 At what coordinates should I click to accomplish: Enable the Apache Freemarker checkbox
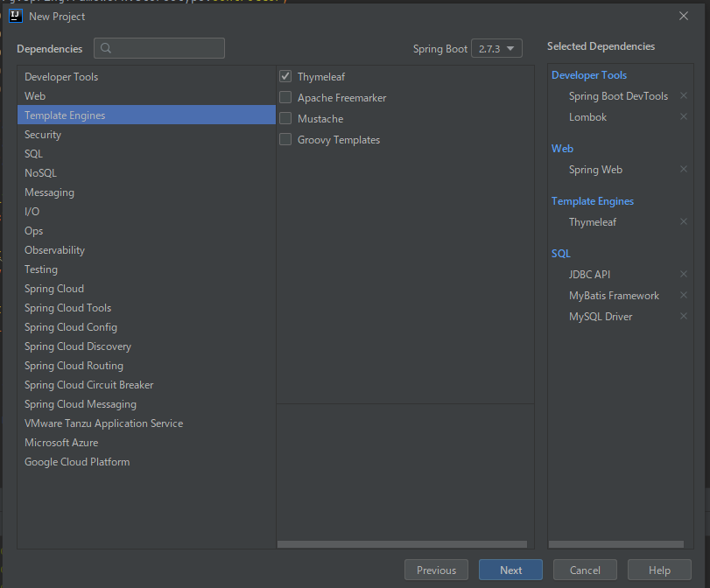click(x=285, y=97)
